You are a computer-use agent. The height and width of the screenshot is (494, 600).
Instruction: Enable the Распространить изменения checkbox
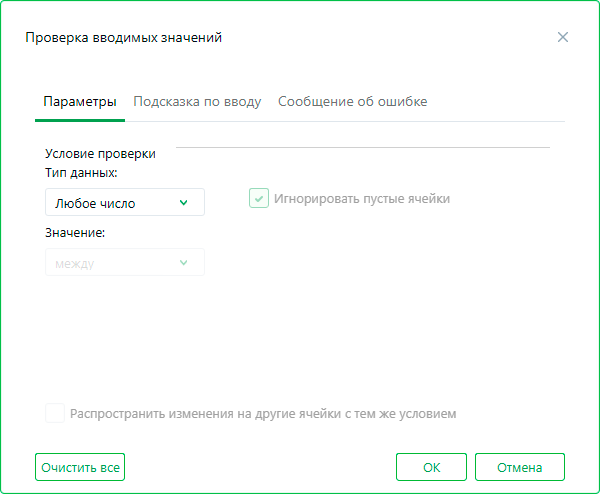pyautogui.click(x=55, y=413)
